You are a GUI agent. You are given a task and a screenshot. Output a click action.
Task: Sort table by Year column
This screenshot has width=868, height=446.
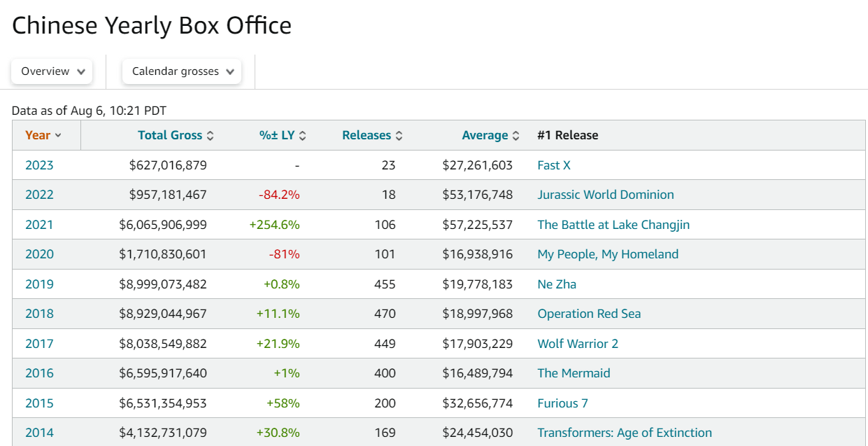click(x=43, y=135)
